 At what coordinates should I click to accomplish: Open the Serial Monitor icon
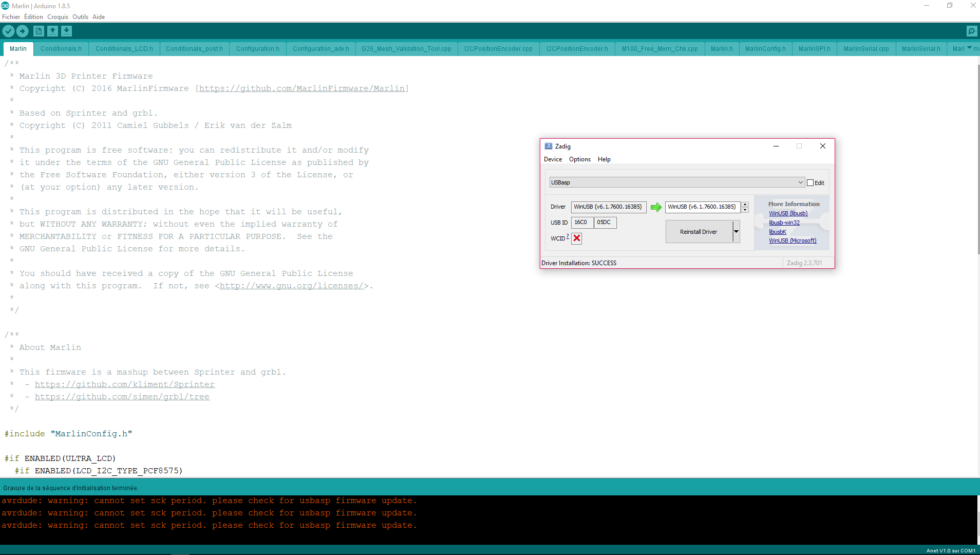pyautogui.click(x=972, y=31)
